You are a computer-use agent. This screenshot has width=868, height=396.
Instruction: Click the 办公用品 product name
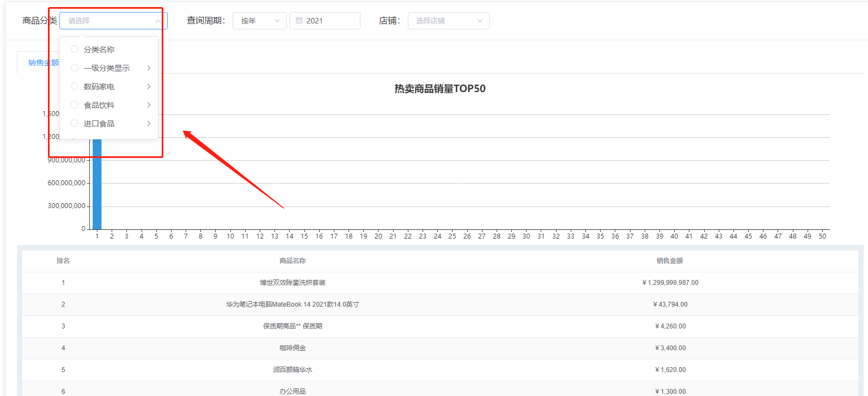[x=292, y=392]
